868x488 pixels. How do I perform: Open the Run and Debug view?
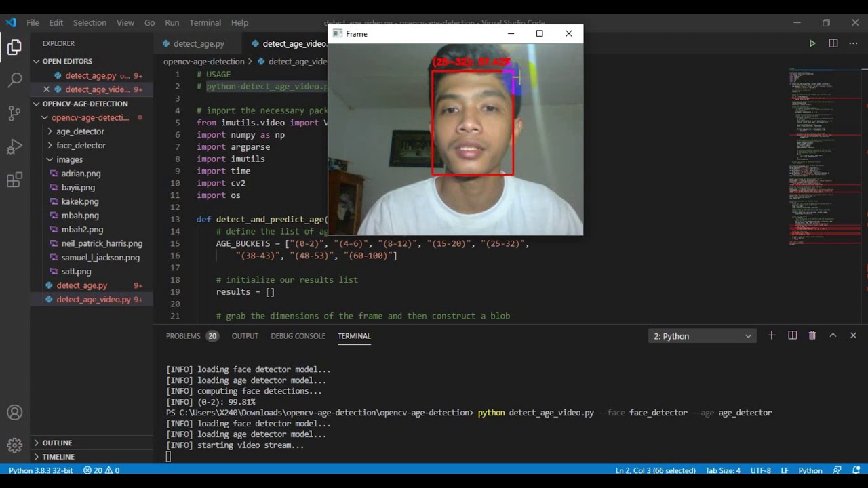(x=14, y=146)
